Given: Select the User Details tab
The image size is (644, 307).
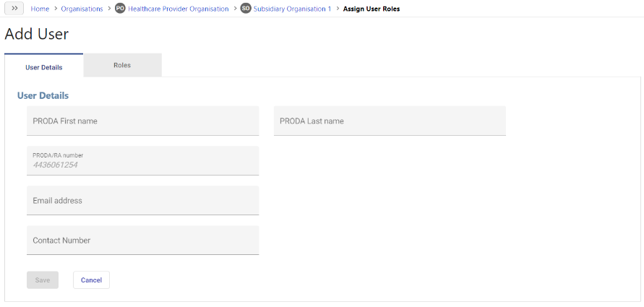Looking at the screenshot, I should click(x=44, y=66).
